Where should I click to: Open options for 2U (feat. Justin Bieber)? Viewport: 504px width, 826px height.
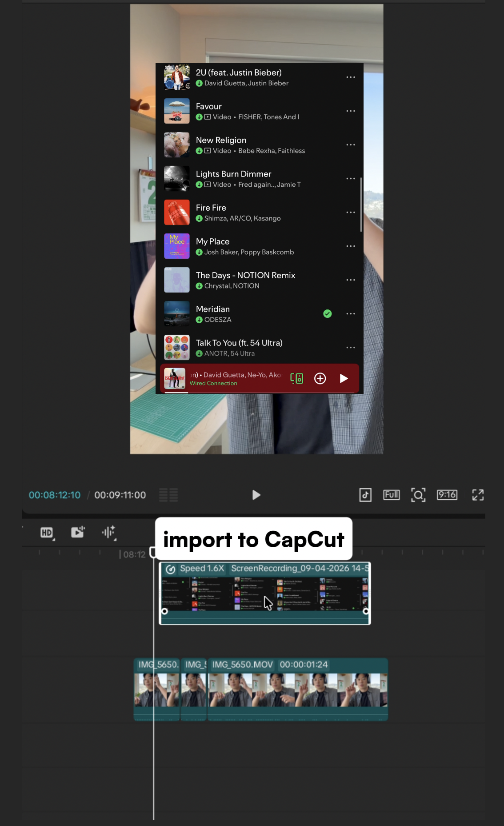[351, 77]
